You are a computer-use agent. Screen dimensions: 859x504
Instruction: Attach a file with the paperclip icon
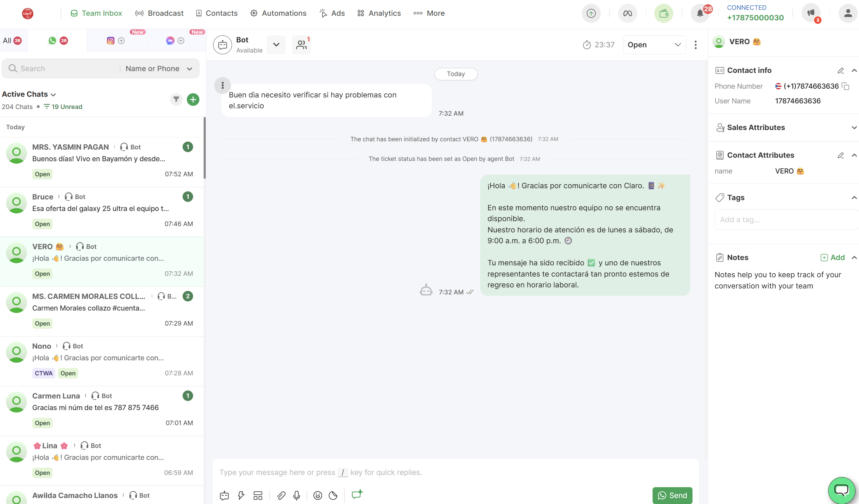pos(281,495)
